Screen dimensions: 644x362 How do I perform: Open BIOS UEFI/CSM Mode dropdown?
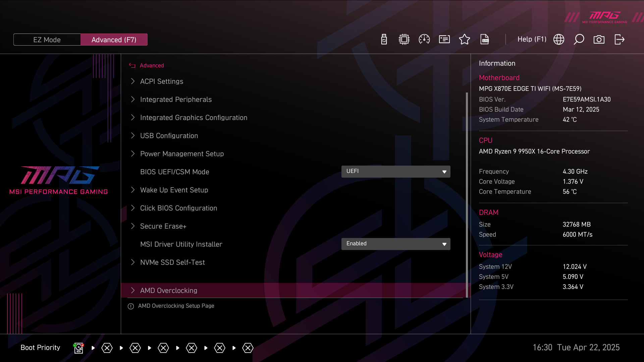click(x=396, y=172)
